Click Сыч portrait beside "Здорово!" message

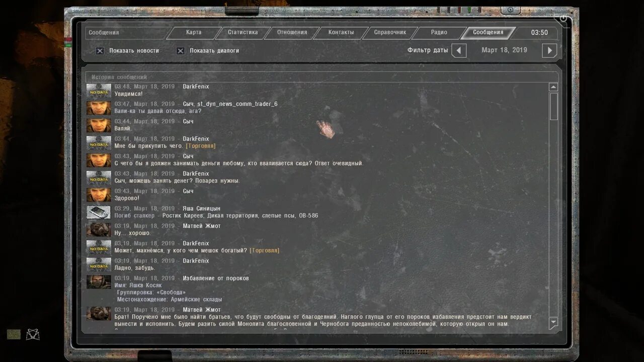(x=99, y=195)
